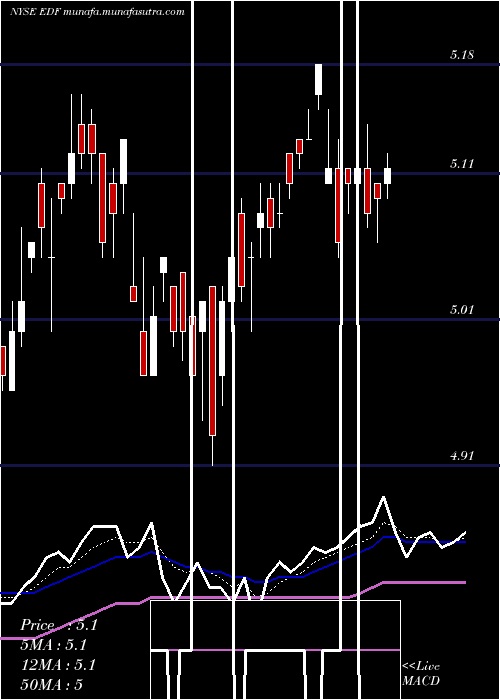Click the tall white candle near 5.18

point(318,79)
